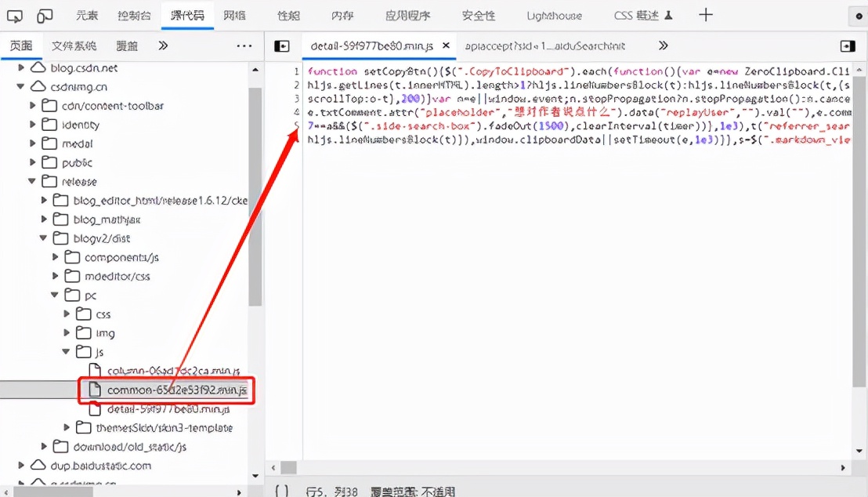Open the Performance (性能) tab
This screenshot has height=497, width=868.
point(288,16)
